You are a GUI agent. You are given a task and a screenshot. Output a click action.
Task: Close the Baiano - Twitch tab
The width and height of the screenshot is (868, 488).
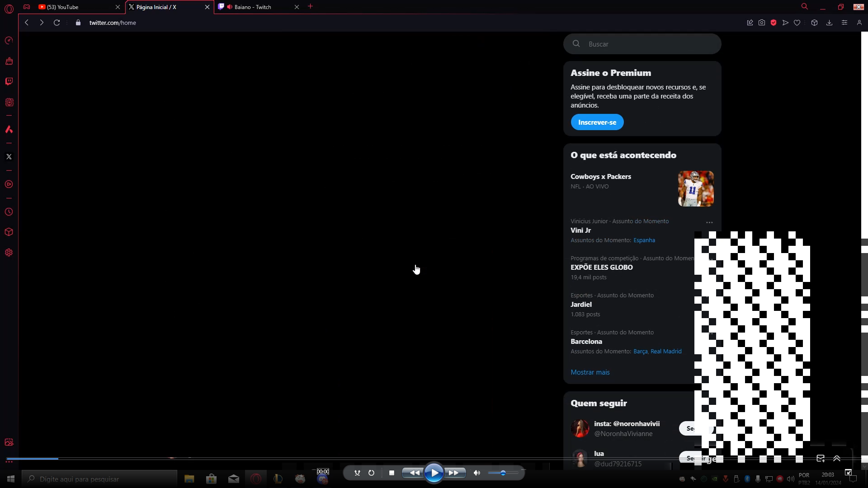click(297, 7)
